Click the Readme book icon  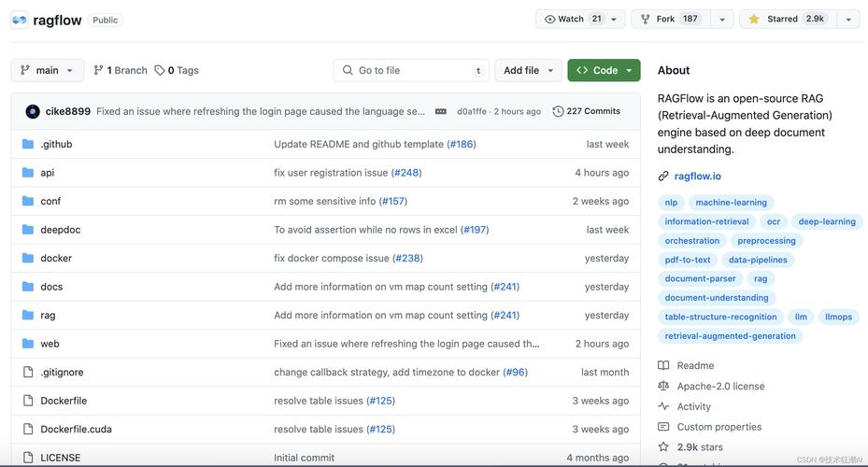coord(663,365)
